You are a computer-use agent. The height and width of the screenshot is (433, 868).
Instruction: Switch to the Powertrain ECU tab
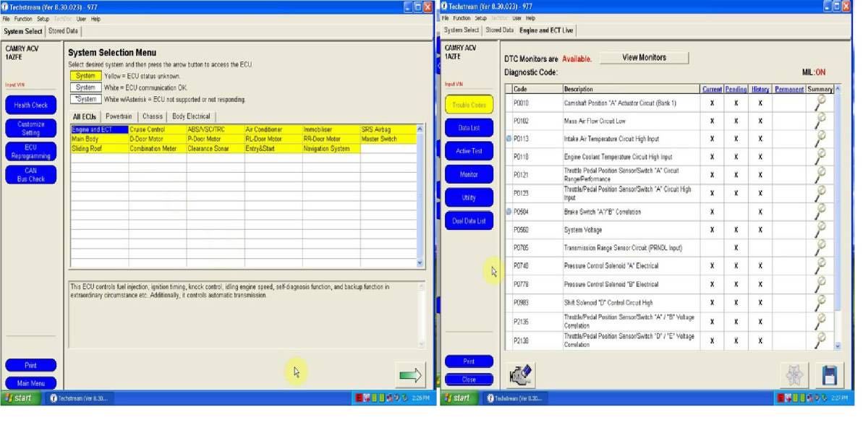(119, 116)
